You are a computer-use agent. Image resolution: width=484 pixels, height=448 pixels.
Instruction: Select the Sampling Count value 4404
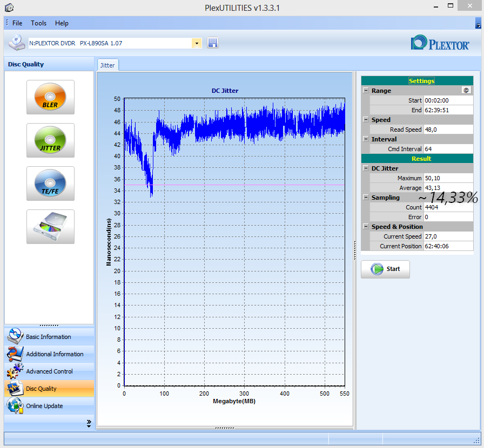pos(448,207)
